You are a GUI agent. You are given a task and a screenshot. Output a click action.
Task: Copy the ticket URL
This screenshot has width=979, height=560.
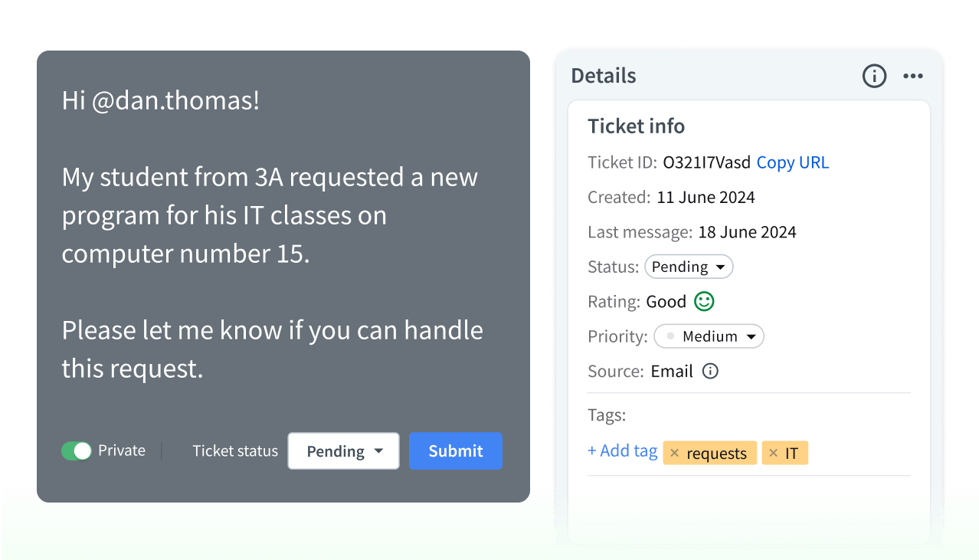click(x=793, y=162)
